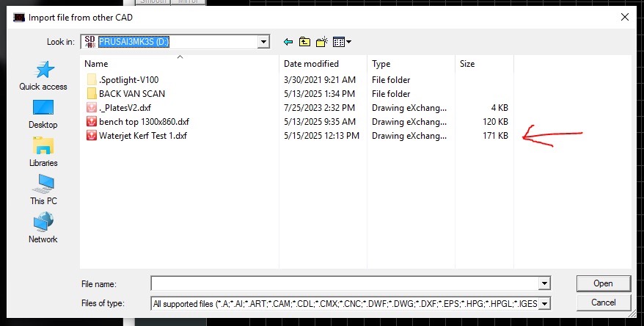
Task: Click the Open button
Action: point(603,283)
